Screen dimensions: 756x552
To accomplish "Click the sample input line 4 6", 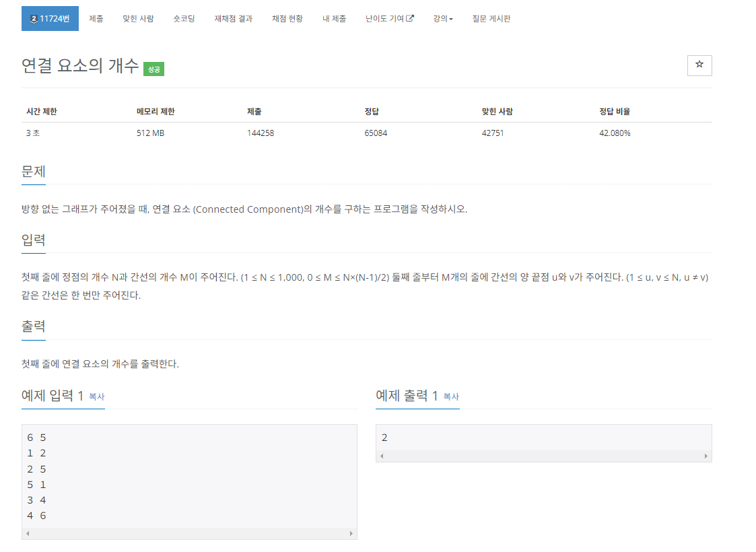I will click(36, 516).
